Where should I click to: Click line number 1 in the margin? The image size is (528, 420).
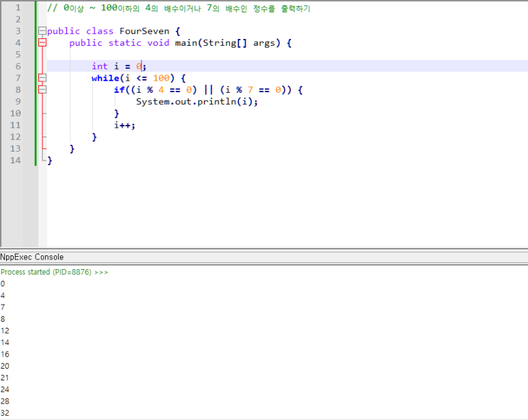click(18, 8)
